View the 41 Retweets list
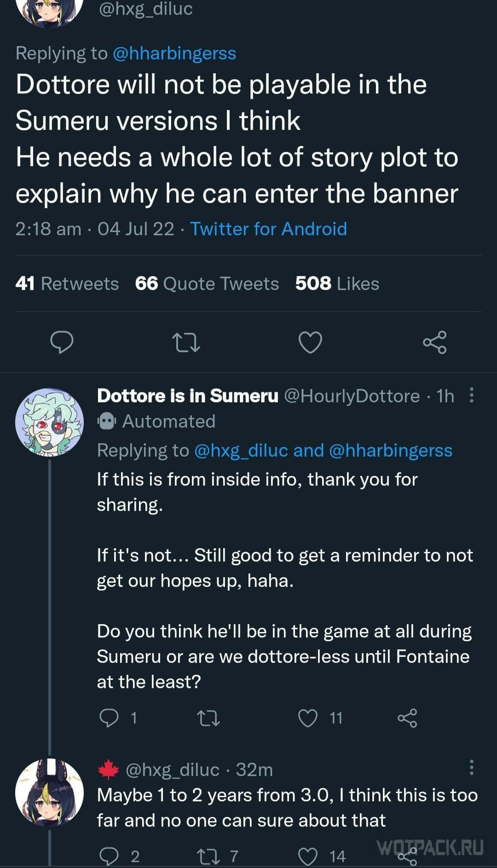The image size is (497, 868). coord(67,284)
